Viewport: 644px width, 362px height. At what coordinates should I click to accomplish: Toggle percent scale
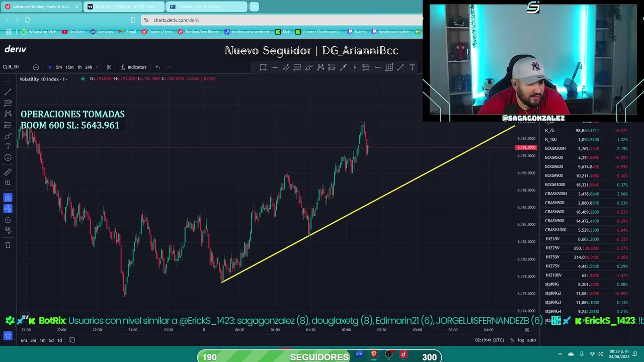512,340
